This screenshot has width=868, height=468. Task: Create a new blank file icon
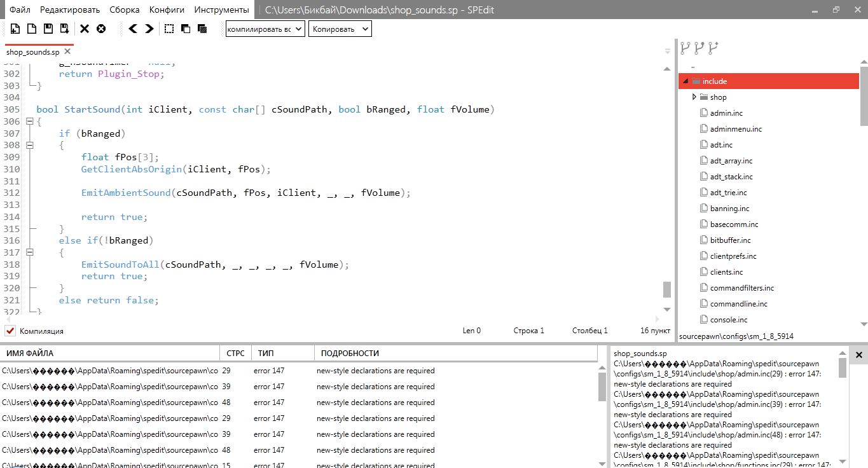coord(31,29)
